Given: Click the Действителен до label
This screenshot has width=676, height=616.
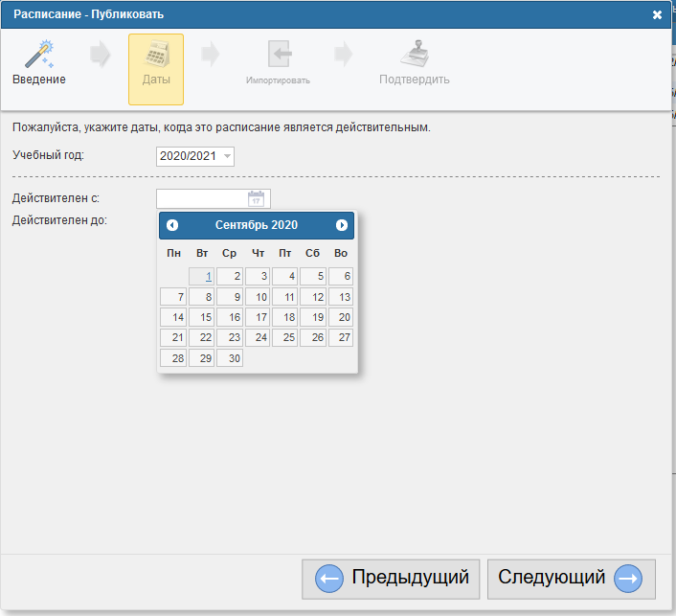Looking at the screenshot, I should (59, 220).
